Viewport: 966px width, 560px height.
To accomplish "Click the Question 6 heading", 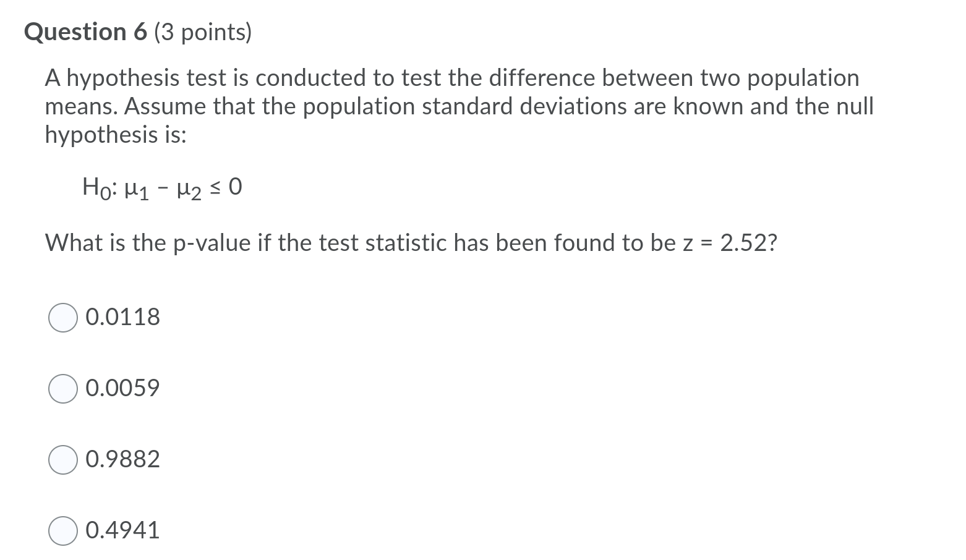I will coord(84,32).
